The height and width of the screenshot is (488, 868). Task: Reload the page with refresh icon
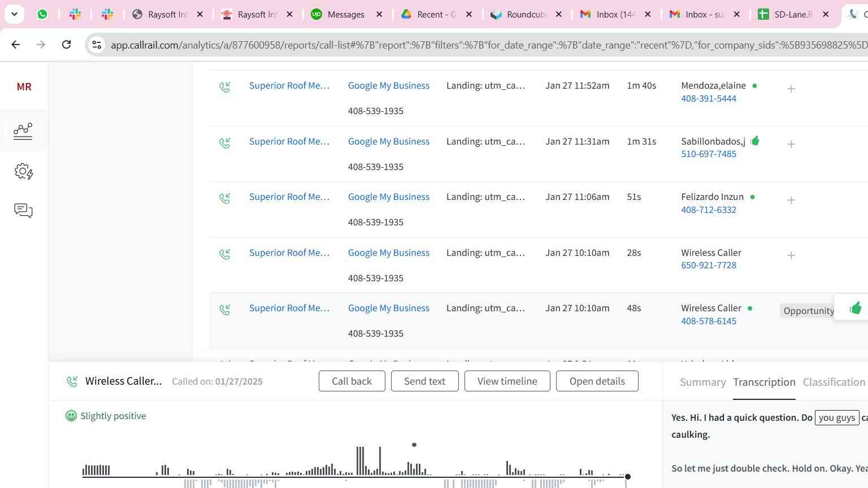click(66, 44)
